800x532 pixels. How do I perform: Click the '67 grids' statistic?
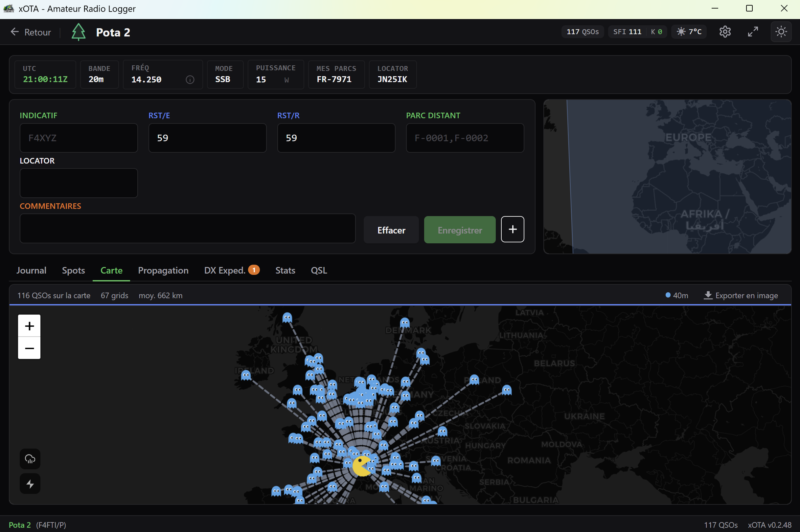[114, 296]
